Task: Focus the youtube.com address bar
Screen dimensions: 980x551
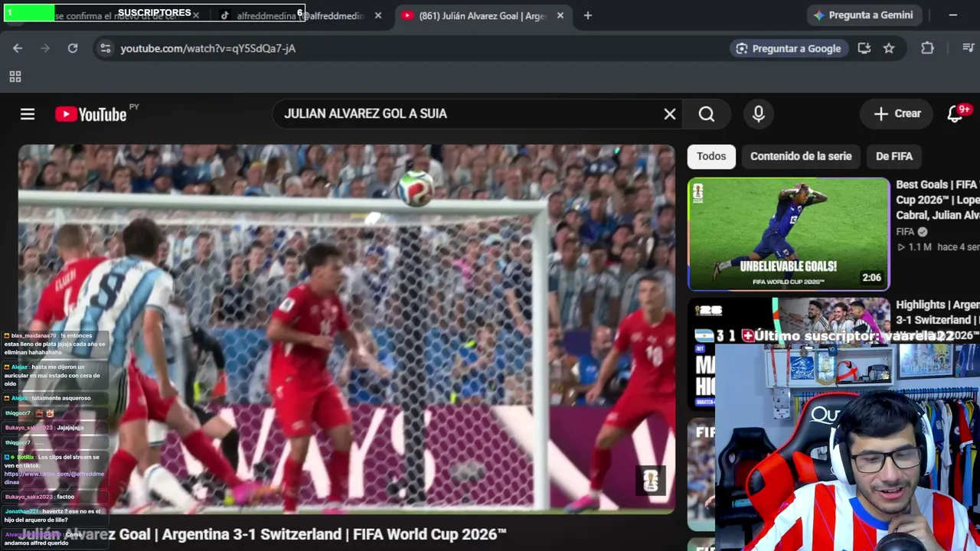Action: [413, 48]
